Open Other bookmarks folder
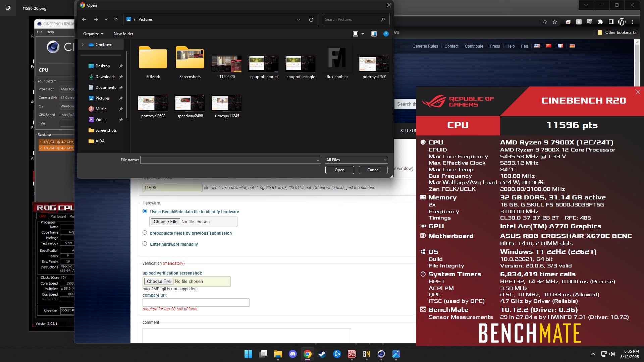The image size is (644, 362). (617, 33)
